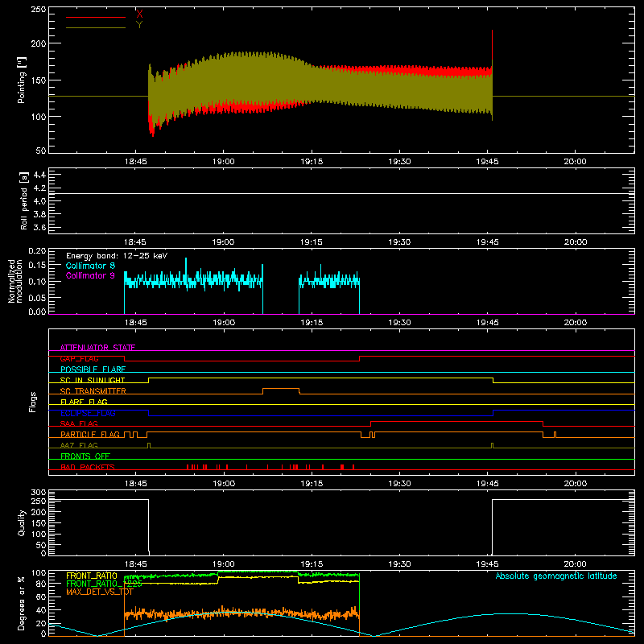Click the 4.4 tick on Roll period axis
The width and height of the screenshot is (644, 644).
point(39,175)
